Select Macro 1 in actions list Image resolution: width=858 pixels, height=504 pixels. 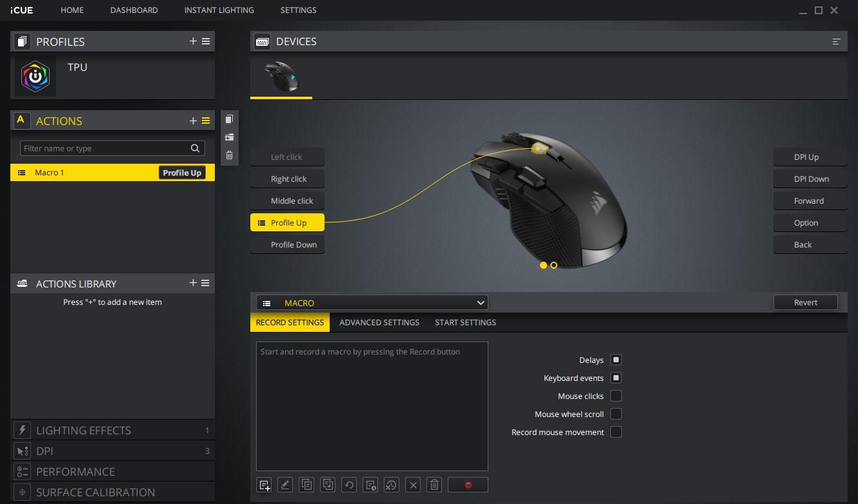[112, 173]
